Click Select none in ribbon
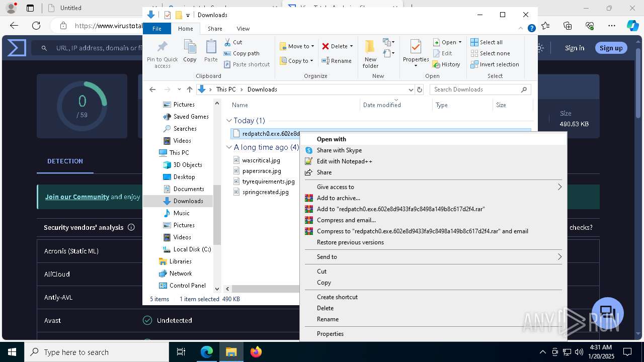644x362 pixels. coord(490,53)
